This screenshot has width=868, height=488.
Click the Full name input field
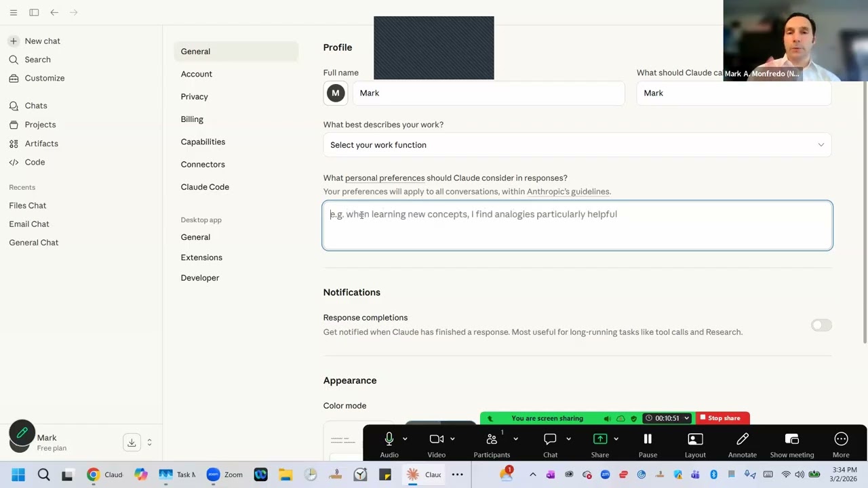[x=488, y=93]
